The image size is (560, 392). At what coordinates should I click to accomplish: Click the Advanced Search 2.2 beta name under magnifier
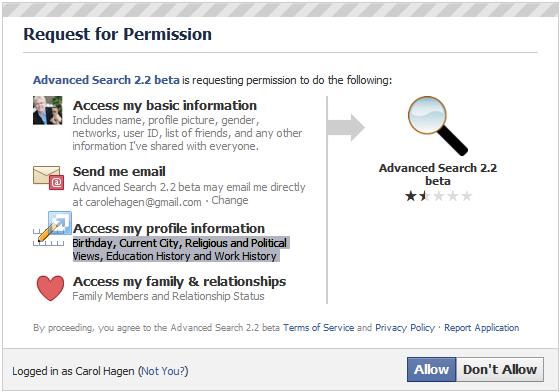[438, 174]
